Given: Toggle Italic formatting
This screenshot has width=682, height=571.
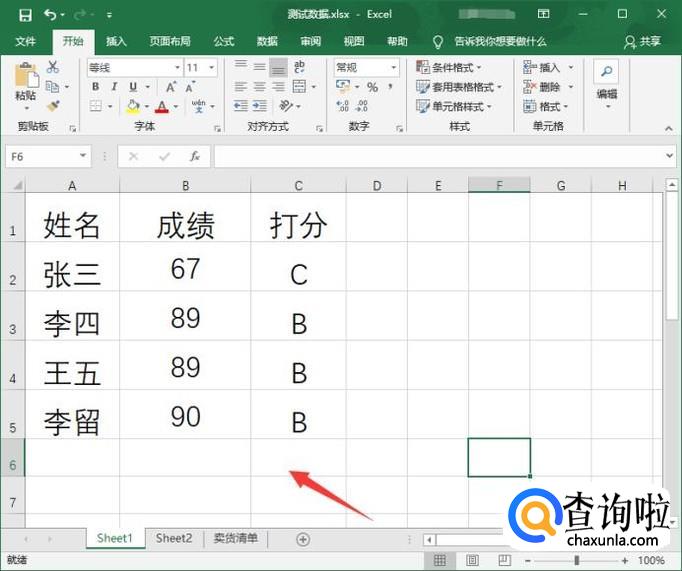Looking at the screenshot, I should [x=113, y=87].
